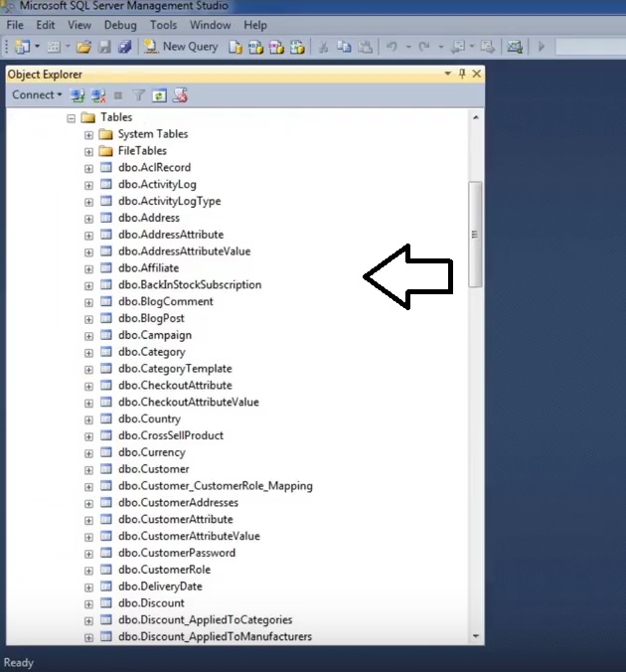Image resolution: width=626 pixels, height=672 pixels.
Task: Open the Tools menu
Action: point(163,25)
